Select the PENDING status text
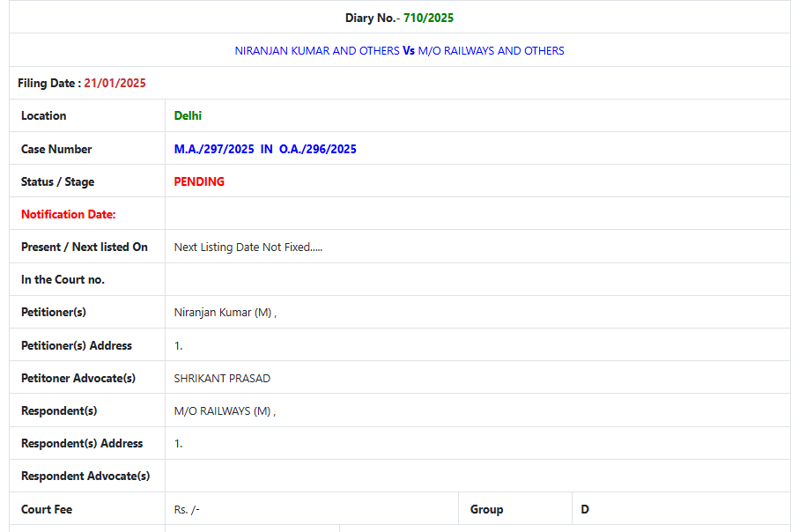 point(197,181)
